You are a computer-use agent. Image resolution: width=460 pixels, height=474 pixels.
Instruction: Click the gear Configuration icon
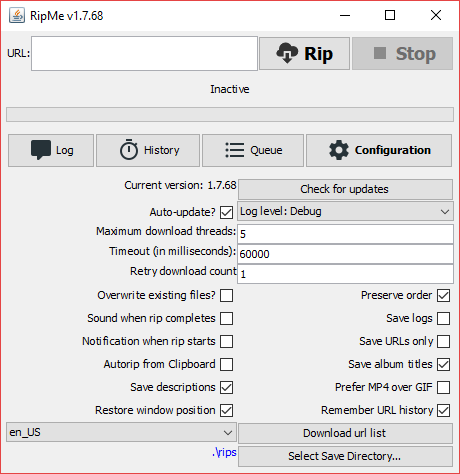click(339, 150)
